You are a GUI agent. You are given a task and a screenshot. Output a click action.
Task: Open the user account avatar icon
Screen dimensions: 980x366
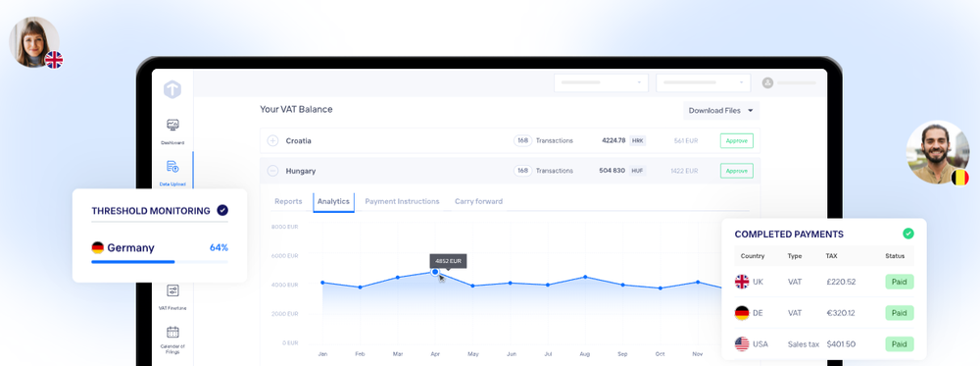[767, 82]
